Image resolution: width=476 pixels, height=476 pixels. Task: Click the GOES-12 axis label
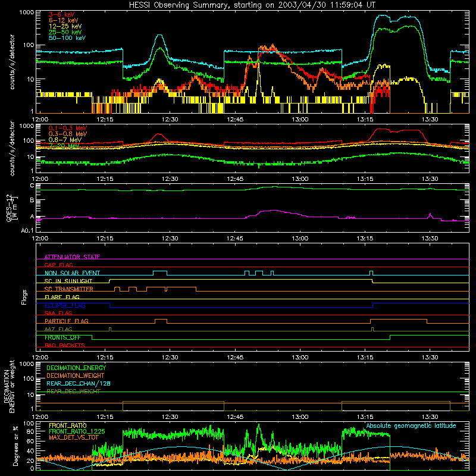point(11,208)
